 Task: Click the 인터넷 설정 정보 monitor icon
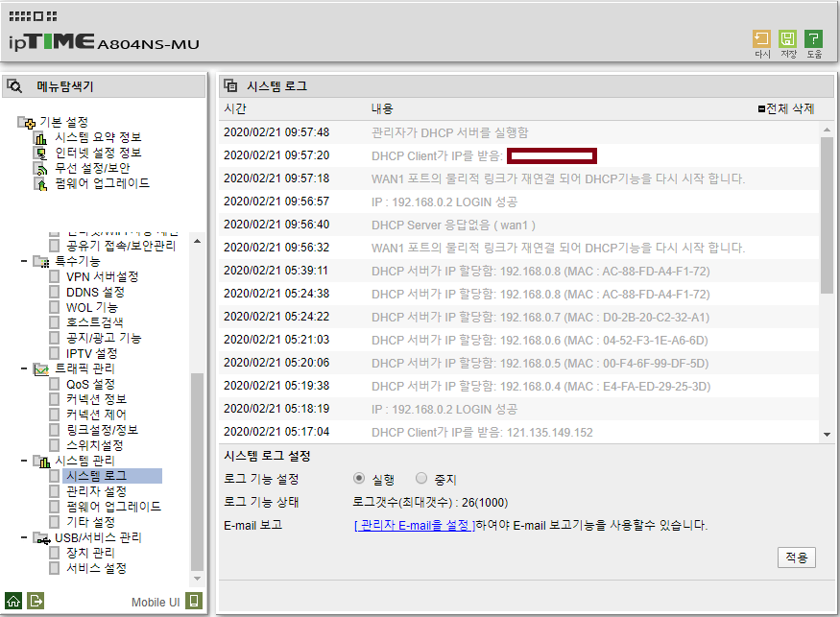coord(40,154)
